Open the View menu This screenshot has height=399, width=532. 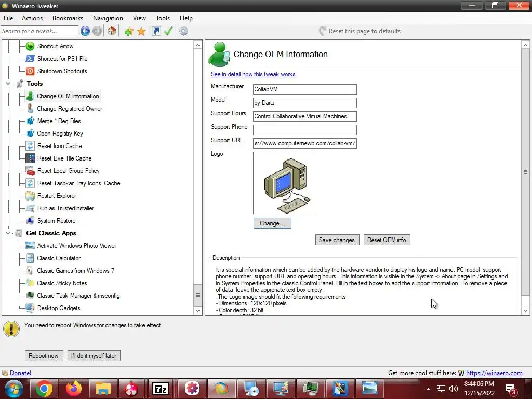tap(139, 18)
